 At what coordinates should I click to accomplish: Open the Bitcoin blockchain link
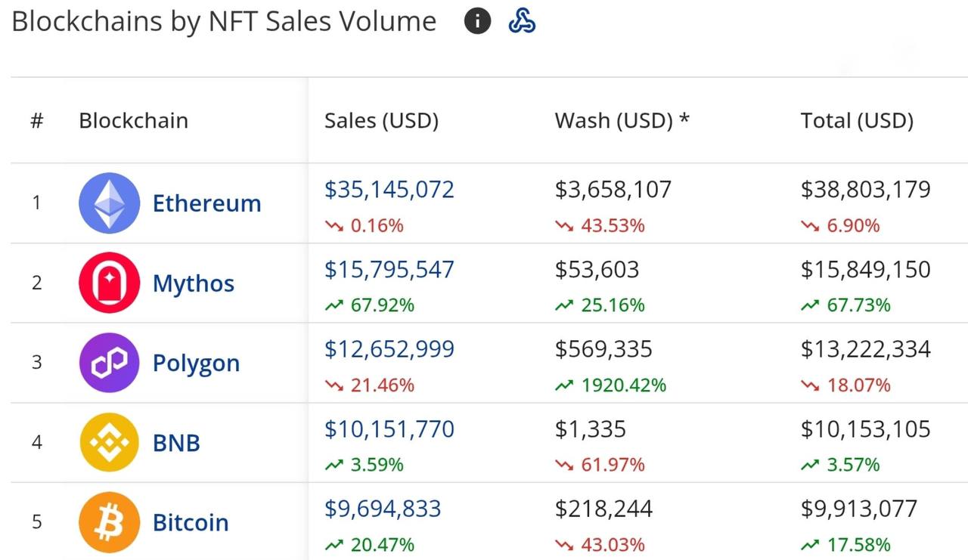[x=191, y=523]
